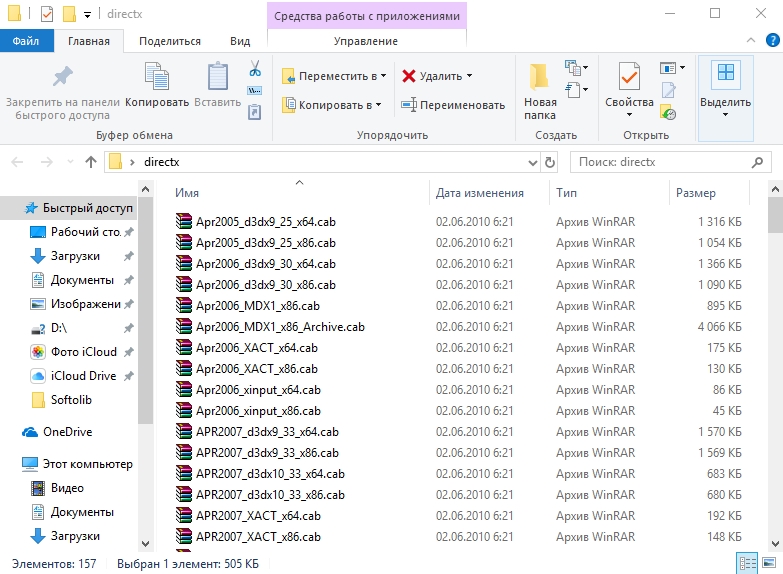
Task: Click file list scrollbar down arrow
Action: [775, 544]
